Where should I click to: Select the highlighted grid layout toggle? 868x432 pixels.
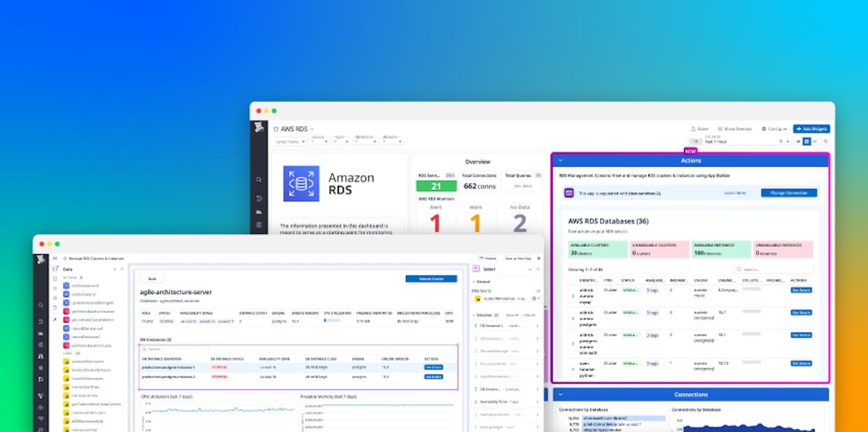tap(806, 141)
